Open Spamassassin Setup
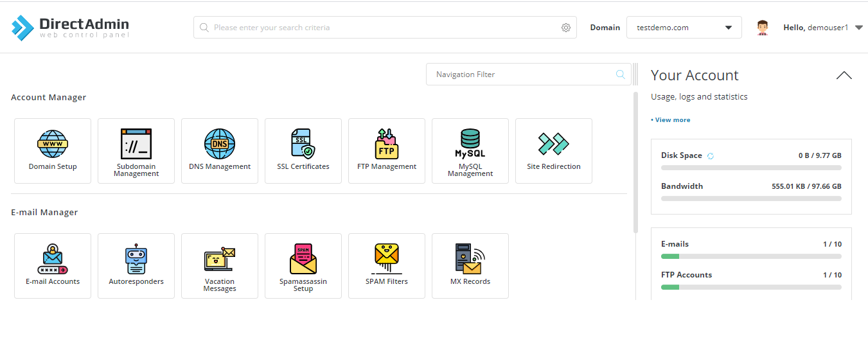This screenshot has height=361, width=868. point(303,266)
